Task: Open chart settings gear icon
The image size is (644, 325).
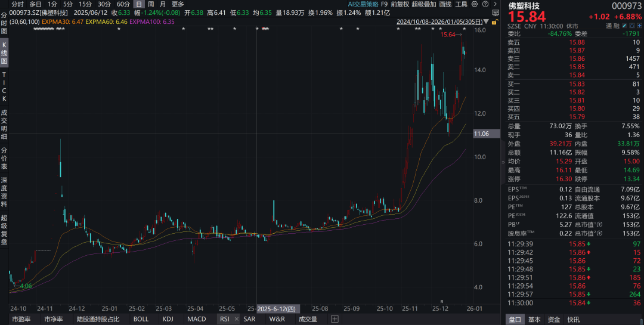Action: click(x=475, y=4)
